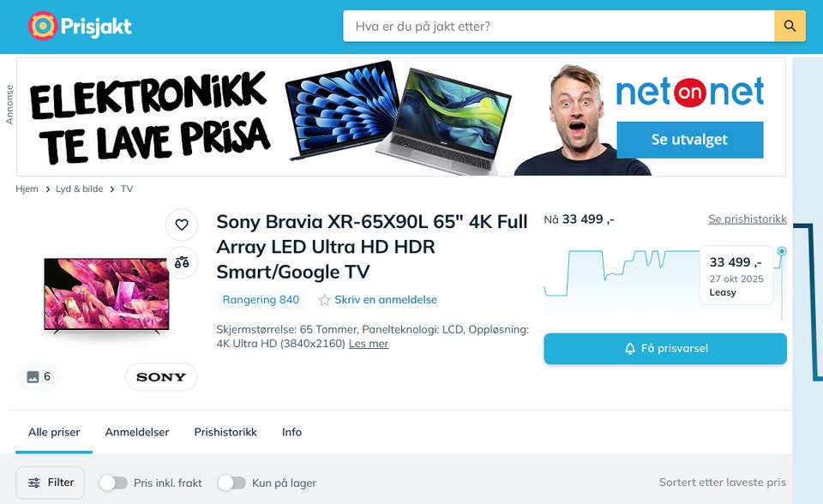Viewport: 823px width, 504px height.
Task: Open the Prisjakt logo home link
Action: pyautogui.click(x=80, y=26)
